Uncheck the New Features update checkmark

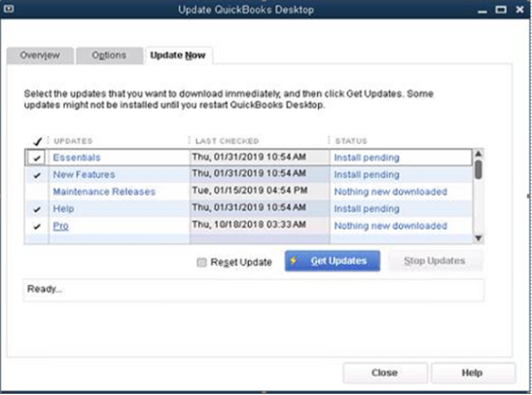37,175
